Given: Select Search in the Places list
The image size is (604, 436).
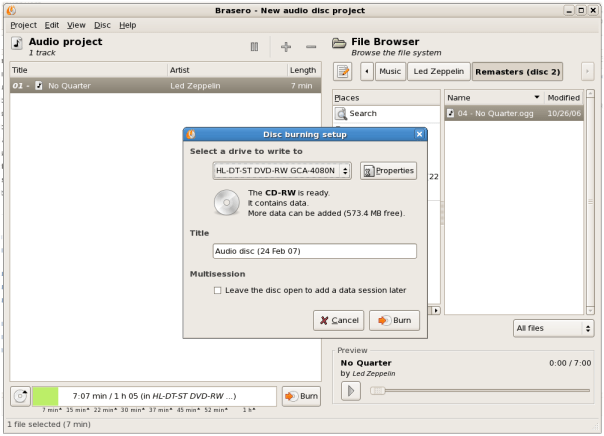Looking at the screenshot, I should [x=362, y=114].
